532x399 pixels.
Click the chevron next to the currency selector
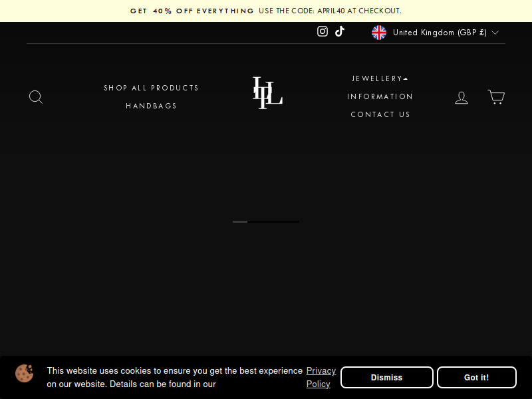(x=495, y=33)
